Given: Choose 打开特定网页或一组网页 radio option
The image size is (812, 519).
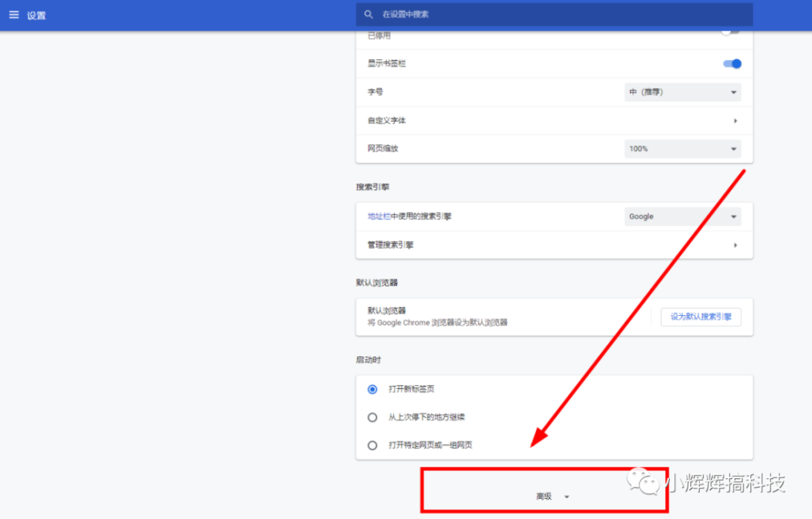Looking at the screenshot, I should [x=373, y=445].
